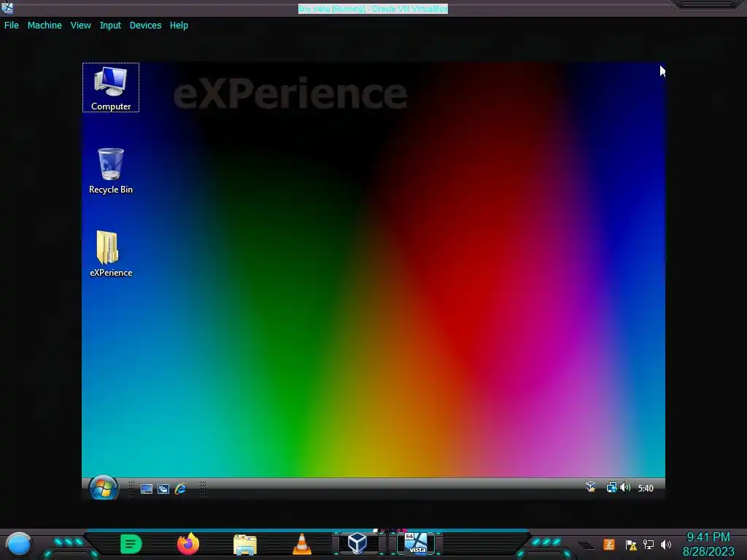Click the host volume speaker icon
747x560 pixels.
pyautogui.click(x=666, y=544)
